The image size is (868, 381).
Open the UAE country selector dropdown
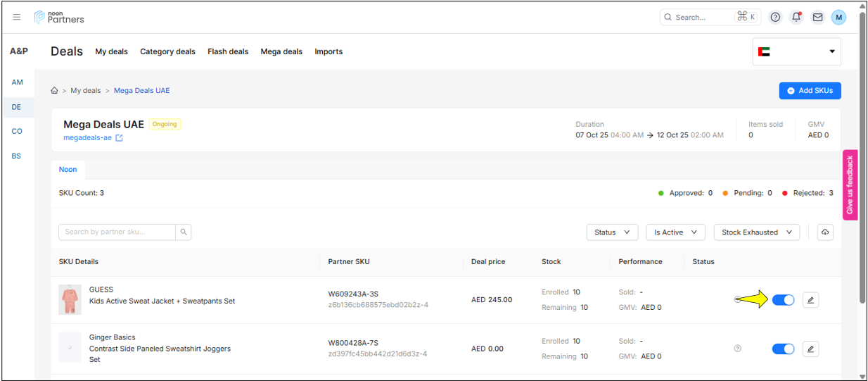coord(796,51)
